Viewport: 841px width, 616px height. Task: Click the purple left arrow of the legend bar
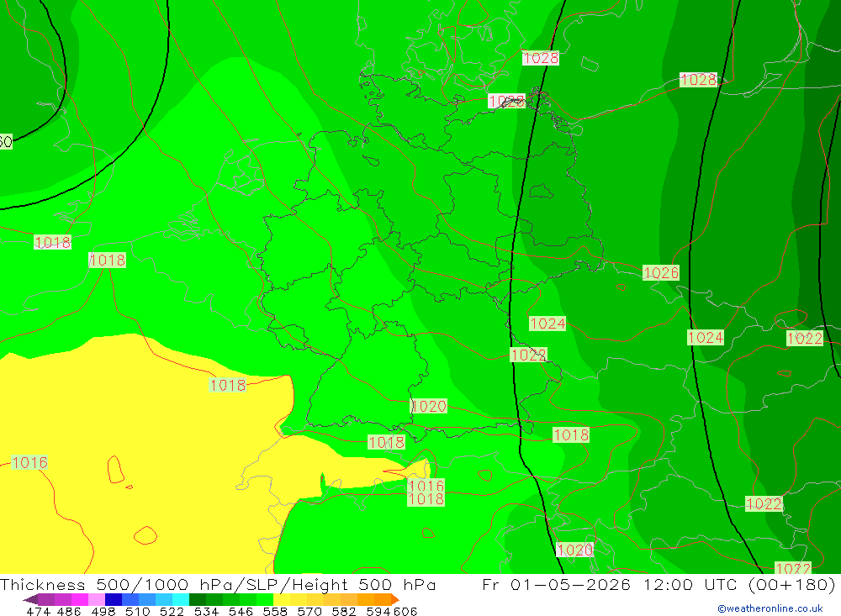(30, 599)
